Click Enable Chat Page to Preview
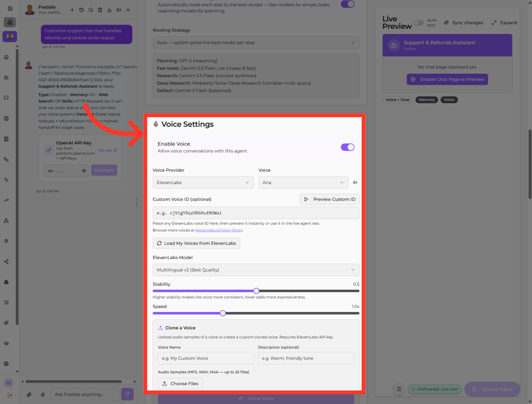Screen dimensions: 532x404 tap(447, 79)
